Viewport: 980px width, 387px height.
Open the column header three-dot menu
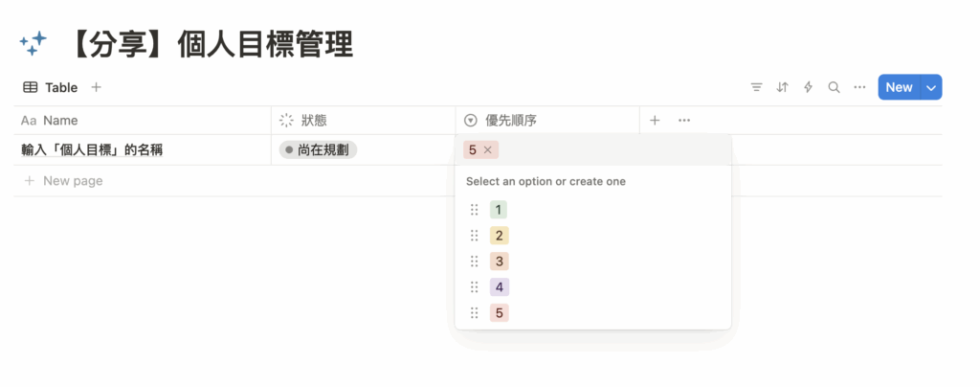click(x=684, y=121)
